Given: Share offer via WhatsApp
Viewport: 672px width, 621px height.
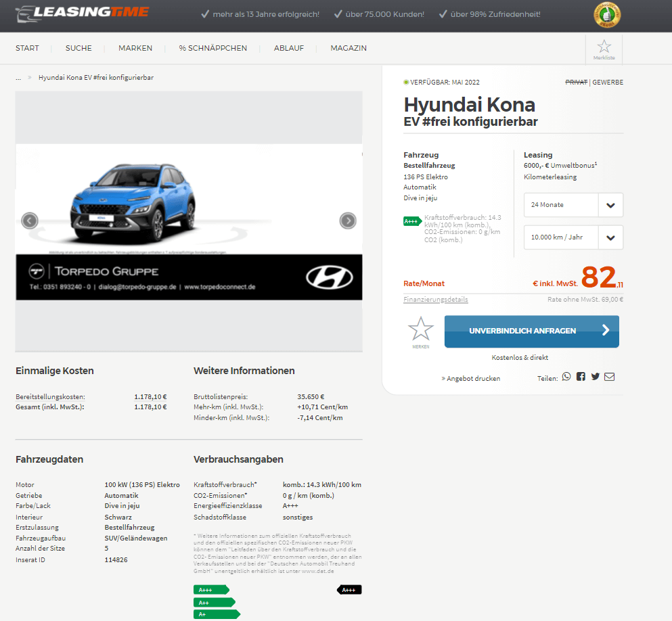Looking at the screenshot, I should coord(566,377).
